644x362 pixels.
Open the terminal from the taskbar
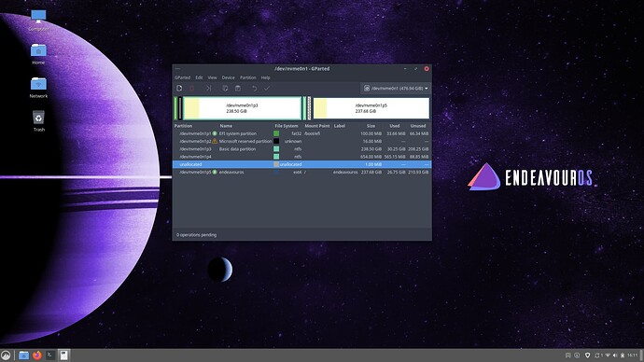point(50,355)
